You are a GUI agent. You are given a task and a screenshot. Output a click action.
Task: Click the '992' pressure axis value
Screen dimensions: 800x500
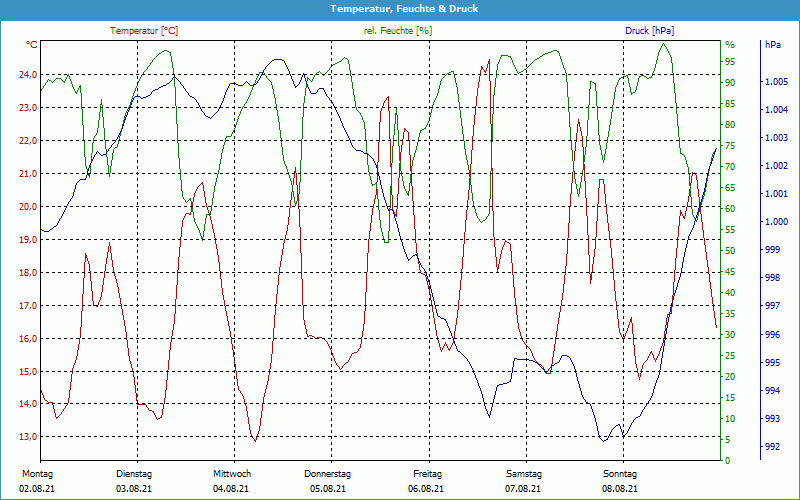click(x=773, y=447)
